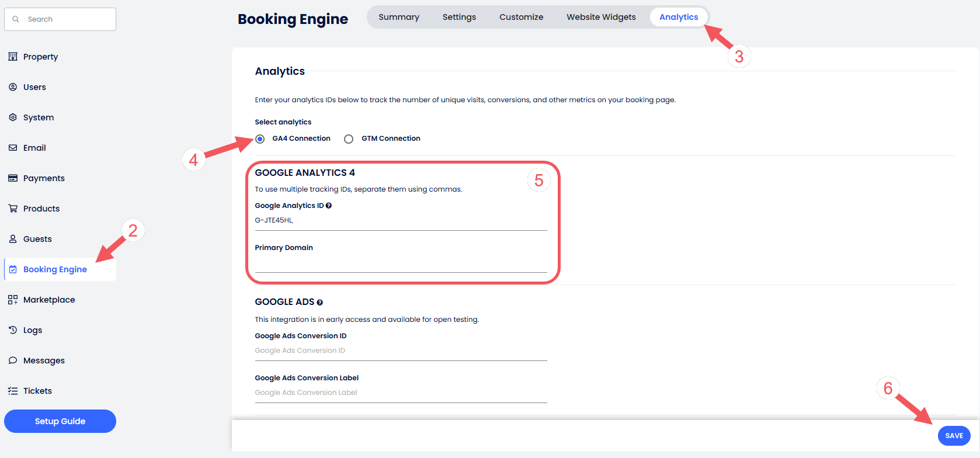Click the Marketplace grid icon
The image size is (980, 458).
pos(13,300)
